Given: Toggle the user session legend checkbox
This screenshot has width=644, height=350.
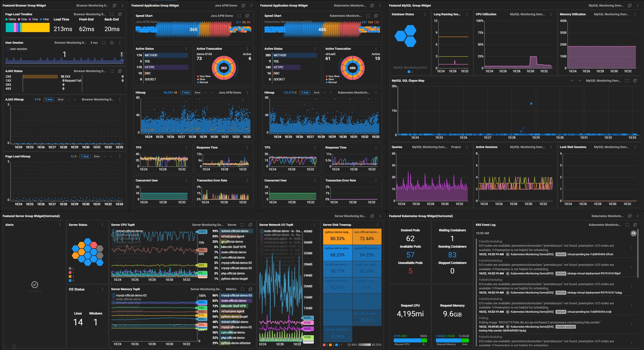Looking at the screenshot, I should 8,49.
